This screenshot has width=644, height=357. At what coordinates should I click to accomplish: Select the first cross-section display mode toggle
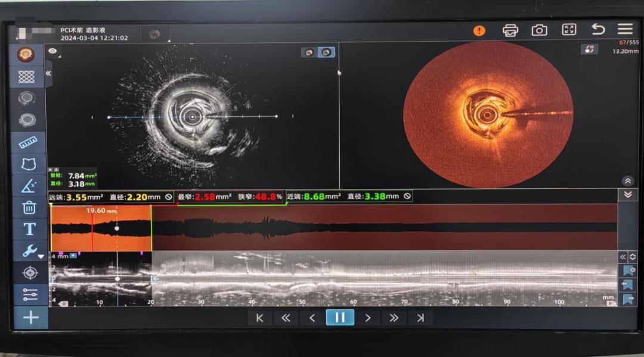click(x=309, y=52)
